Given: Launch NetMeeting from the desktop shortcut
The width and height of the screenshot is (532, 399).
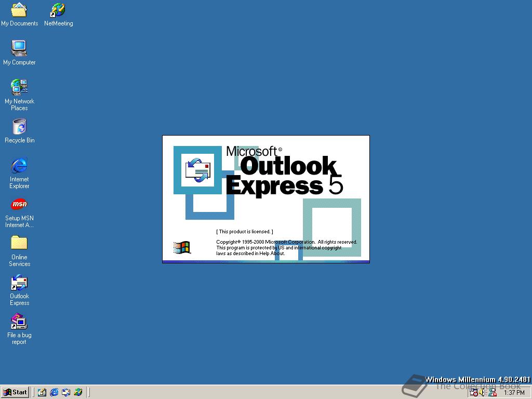Looking at the screenshot, I should (x=58, y=14).
